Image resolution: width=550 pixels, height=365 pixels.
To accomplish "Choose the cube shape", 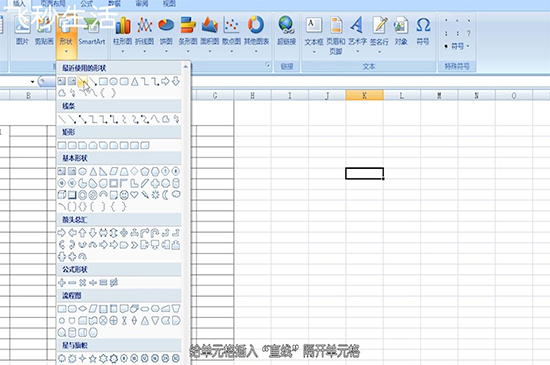I will 62,195.
